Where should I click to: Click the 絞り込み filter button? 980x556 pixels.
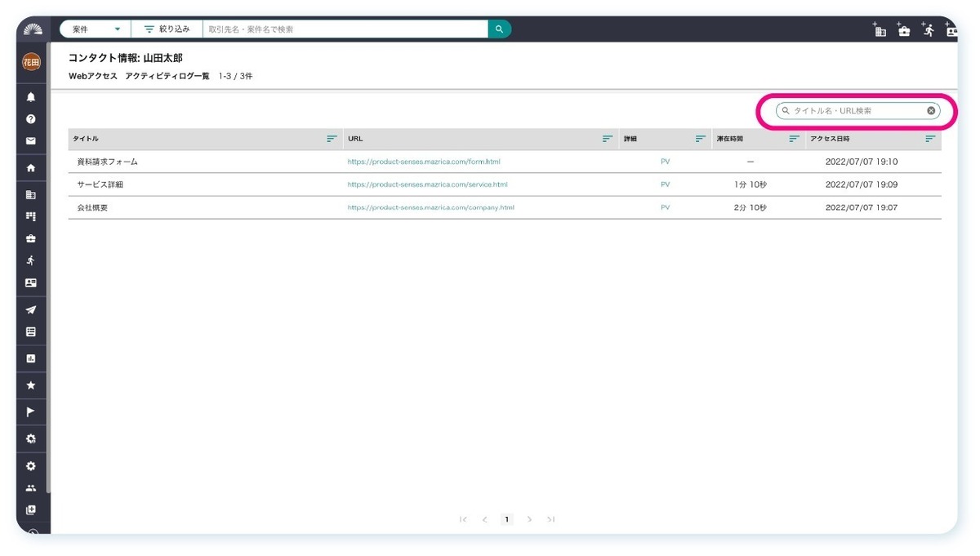point(167,29)
